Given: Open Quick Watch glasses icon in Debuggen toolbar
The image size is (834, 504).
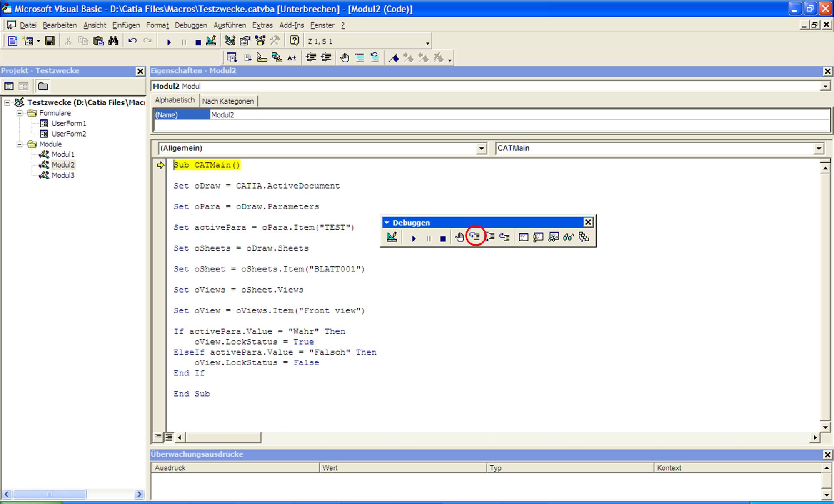Looking at the screenshot, I should pos(568,237).
